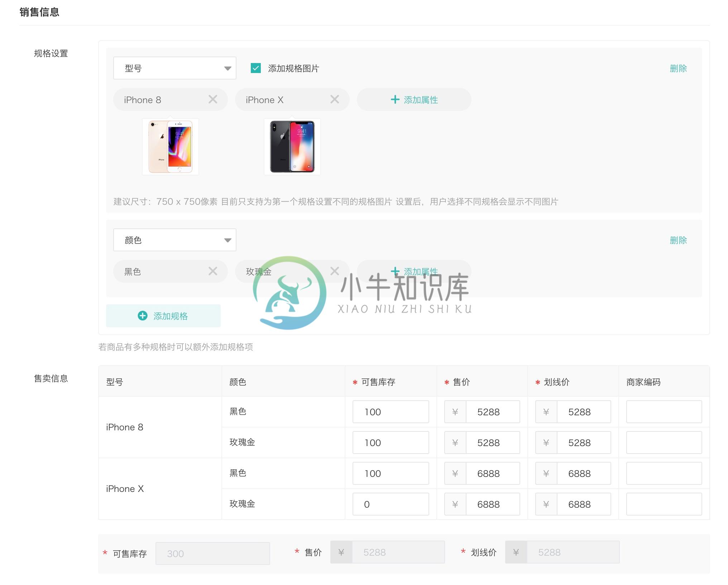Click the 玫瑰金 tag label
This screenshot has height=585, width=728.
click(259, 272)
